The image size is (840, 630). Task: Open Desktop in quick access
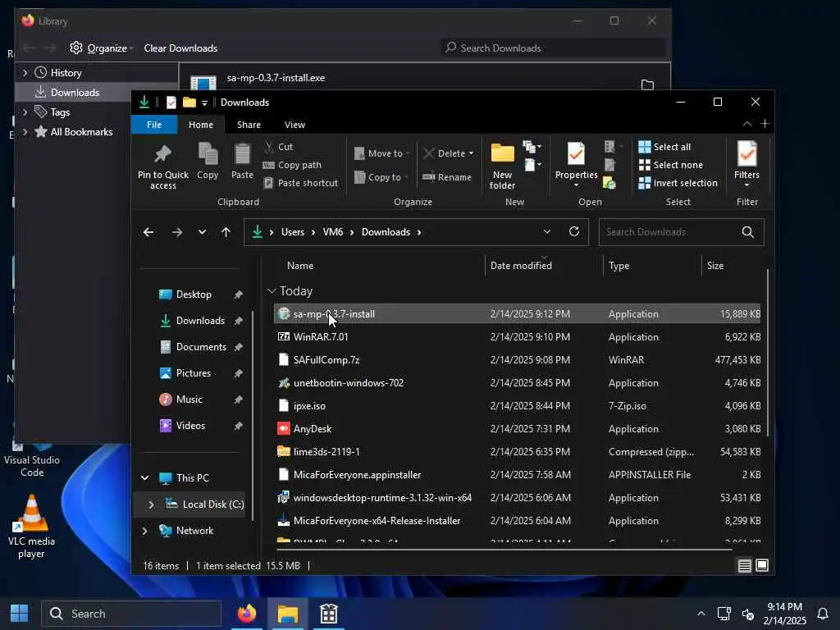coord(194,294)
